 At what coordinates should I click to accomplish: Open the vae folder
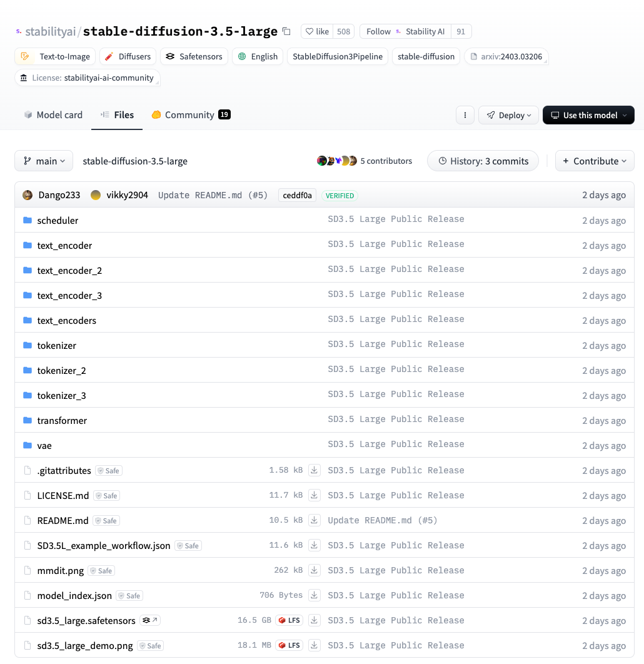pos(44,445)
